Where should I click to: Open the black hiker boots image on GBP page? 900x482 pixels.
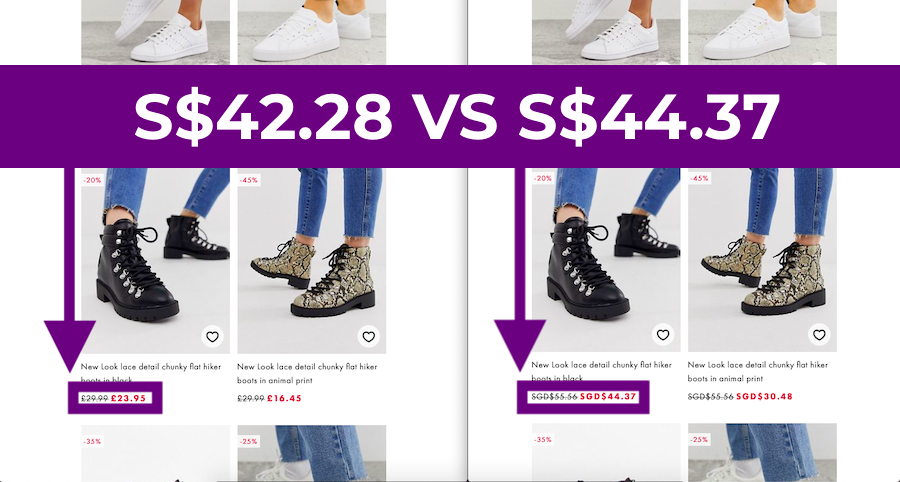(x=155, y=261)
